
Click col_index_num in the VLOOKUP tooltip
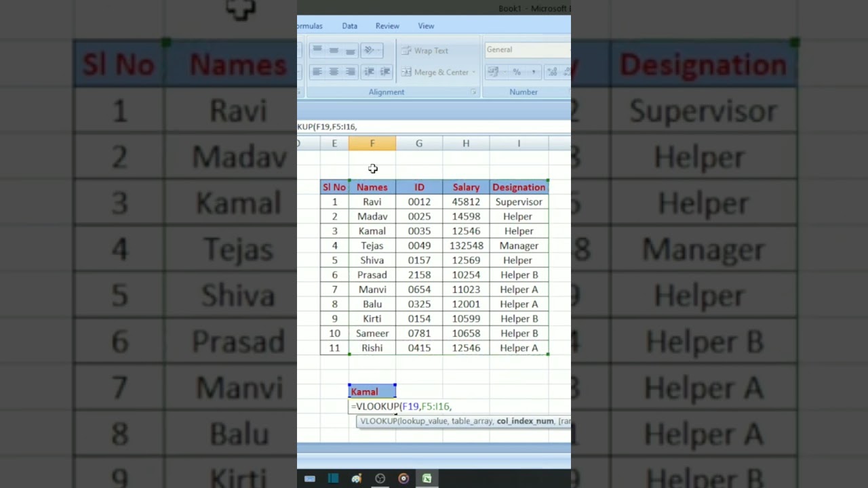525,421
